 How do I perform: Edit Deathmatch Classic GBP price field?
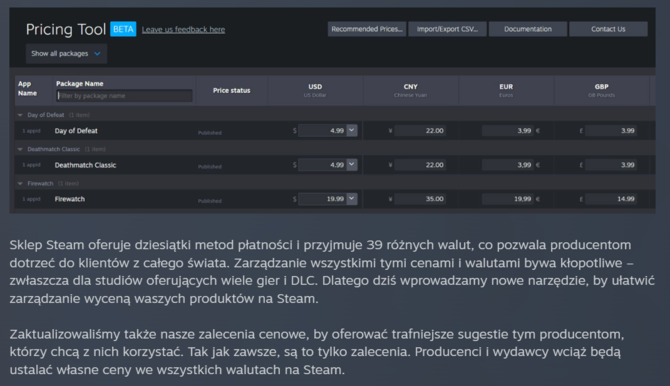tap(611, 165)
